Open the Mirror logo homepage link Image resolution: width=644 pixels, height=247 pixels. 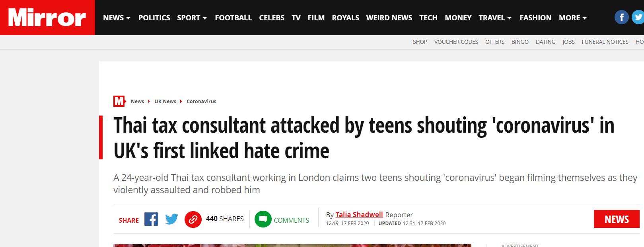click(x=47, y=18)
